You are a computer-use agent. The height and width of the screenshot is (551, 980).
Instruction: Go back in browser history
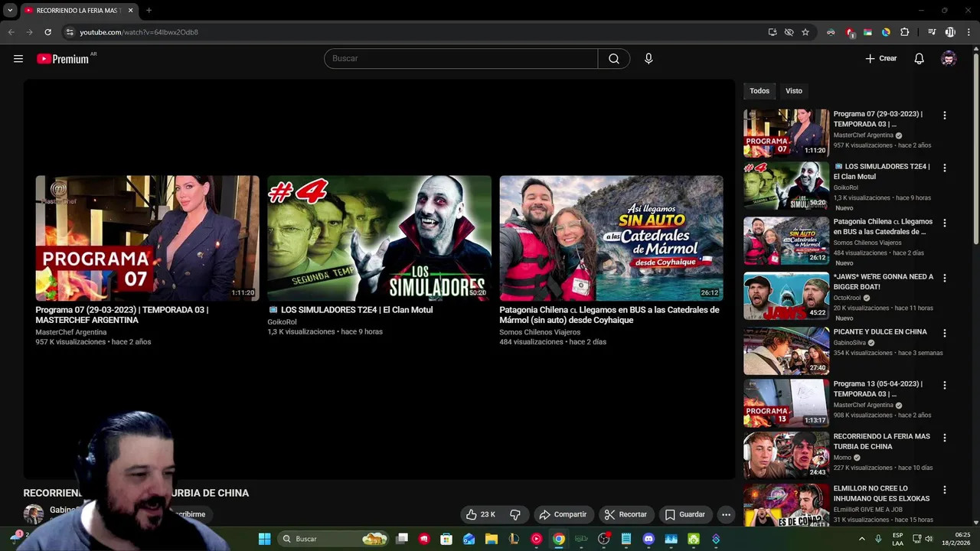click(11, 32)
